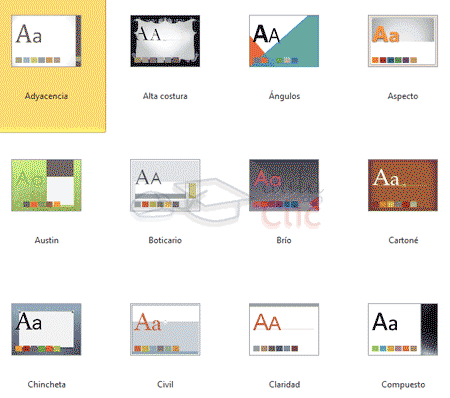Select the Adyacencia theme thumbnail
450x398 pixels.
point(46,41)
